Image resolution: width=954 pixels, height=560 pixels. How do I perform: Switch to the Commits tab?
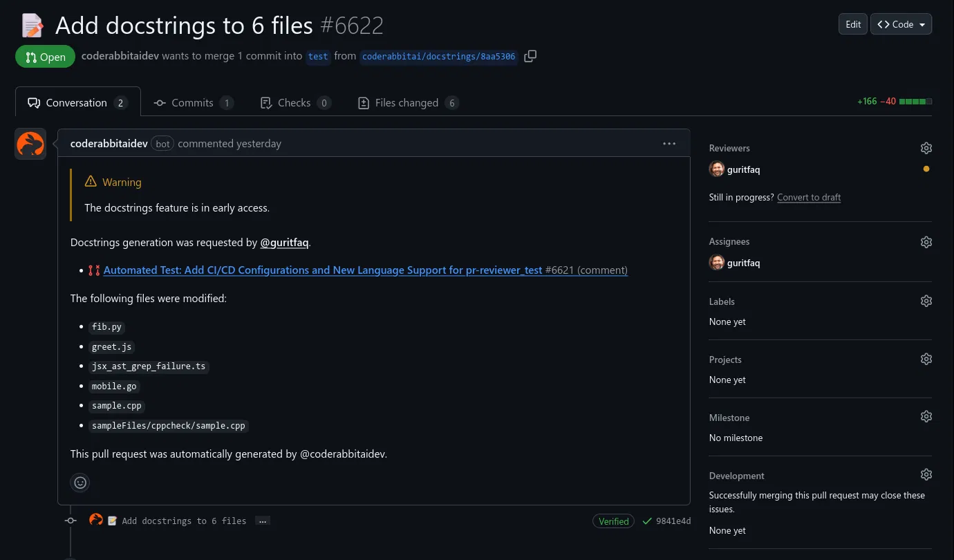click(x=192, y=102)
